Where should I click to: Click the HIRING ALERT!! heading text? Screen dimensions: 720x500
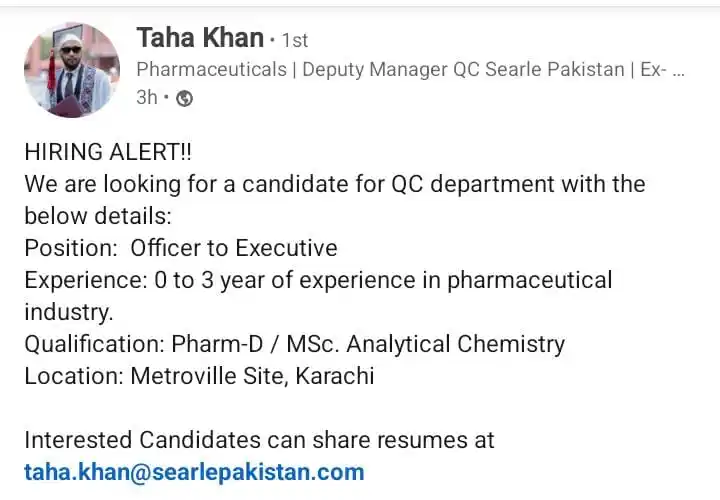point(108,152)
